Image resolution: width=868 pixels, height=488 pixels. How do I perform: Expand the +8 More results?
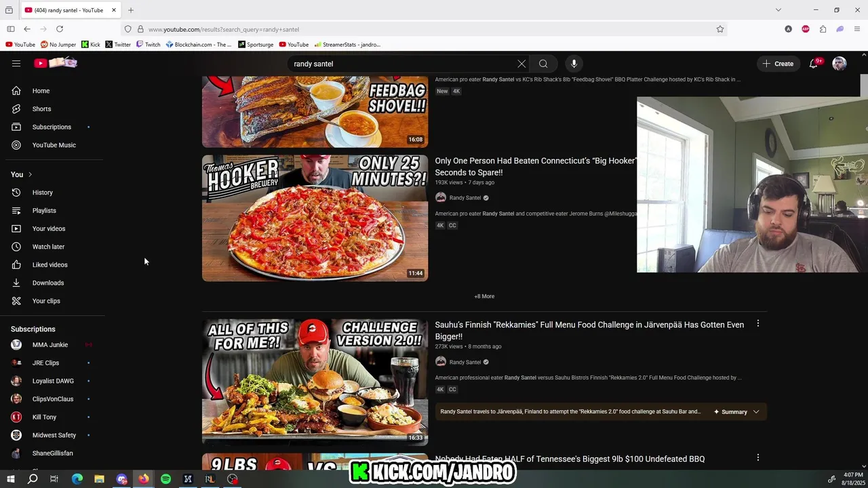click(484, 296)
